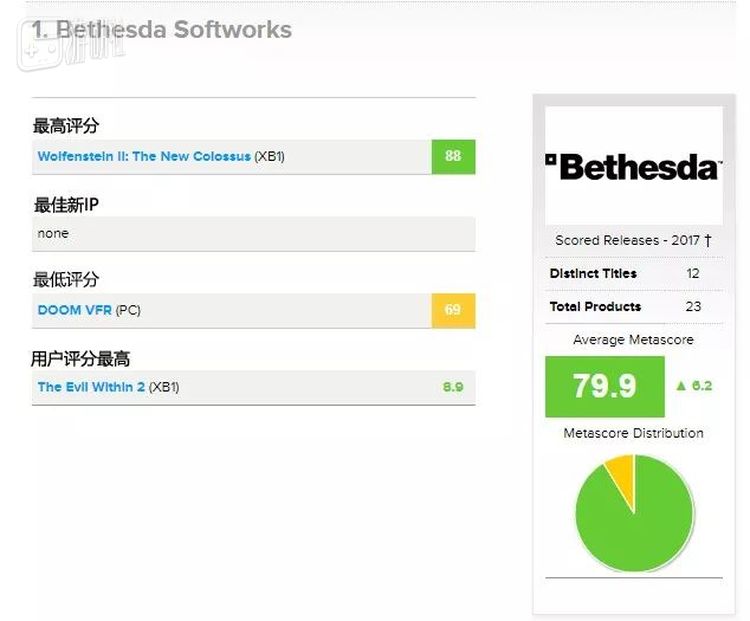The image size is (750, 621).
Task: Open Wolfenstein II: The New Colossus link
Action: coord(144,157)
